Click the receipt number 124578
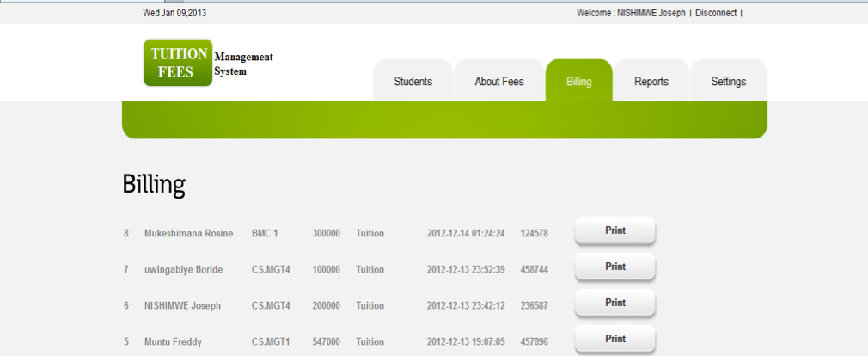 [x=535, y=234]
